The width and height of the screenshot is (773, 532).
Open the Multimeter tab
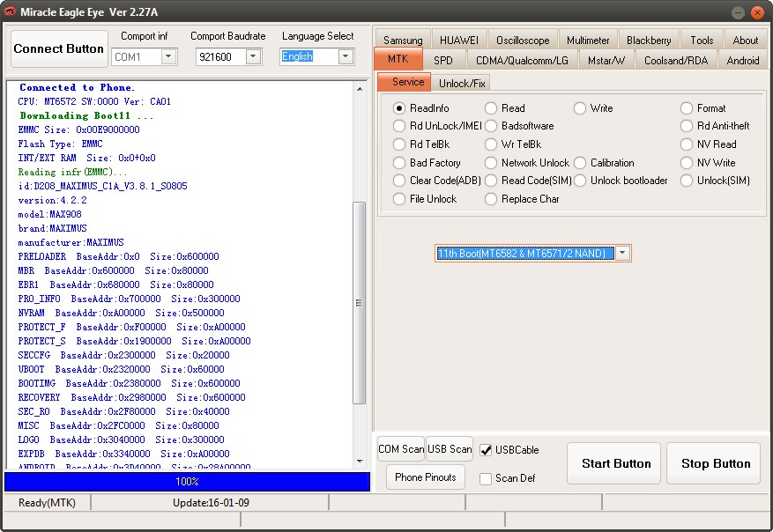tap(588, 41)
